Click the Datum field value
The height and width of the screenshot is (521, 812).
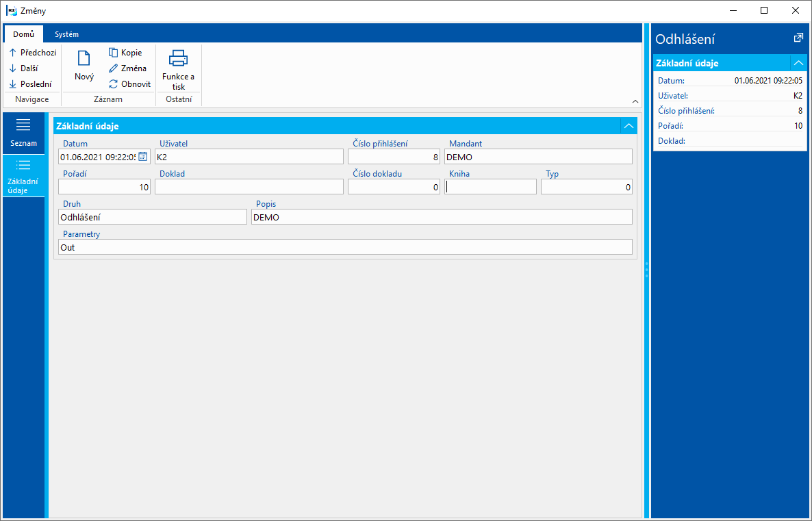tap(98, 157)
